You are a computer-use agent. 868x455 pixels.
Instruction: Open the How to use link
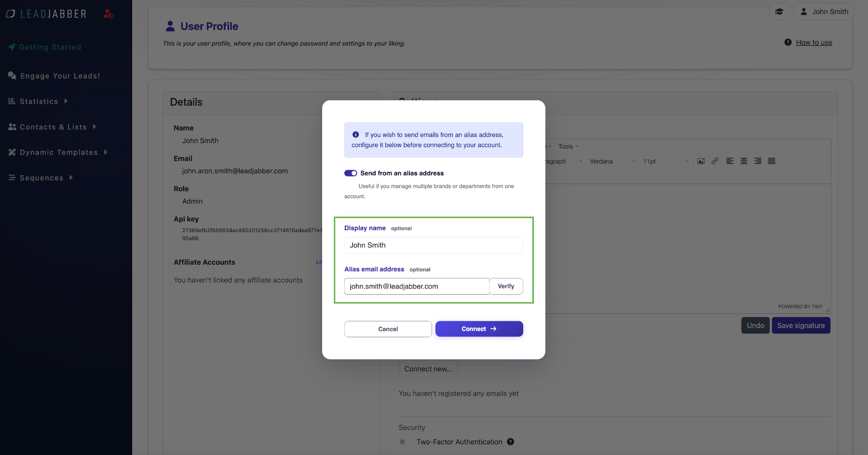tap(814, 42)
